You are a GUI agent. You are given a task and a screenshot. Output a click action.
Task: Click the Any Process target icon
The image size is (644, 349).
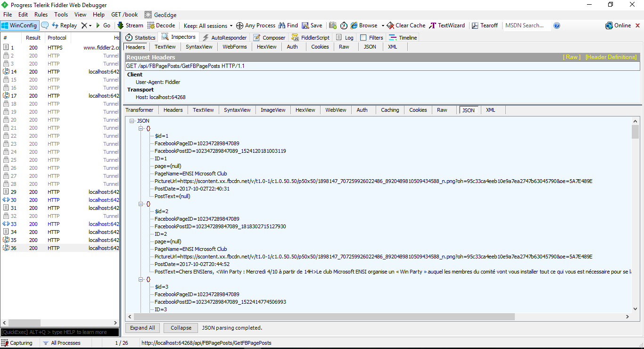point(239,25)
